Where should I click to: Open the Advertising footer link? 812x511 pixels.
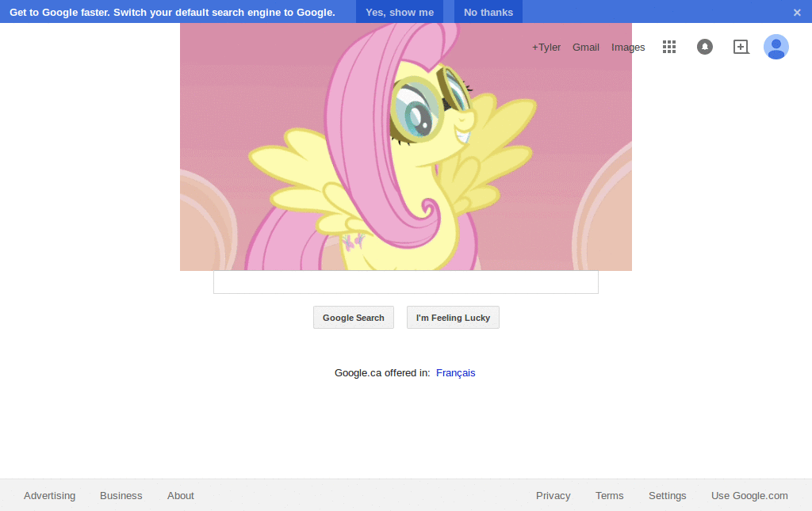[50, 495]
